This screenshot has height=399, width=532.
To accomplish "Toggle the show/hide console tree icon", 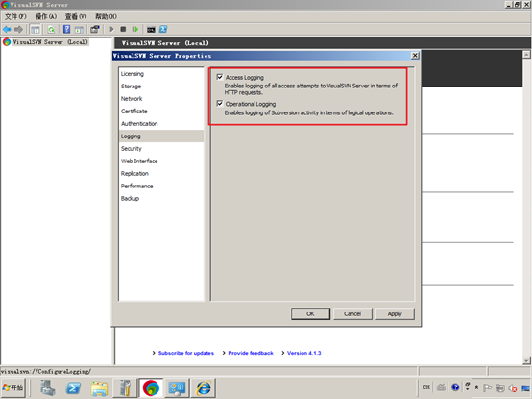I will 35,30.
